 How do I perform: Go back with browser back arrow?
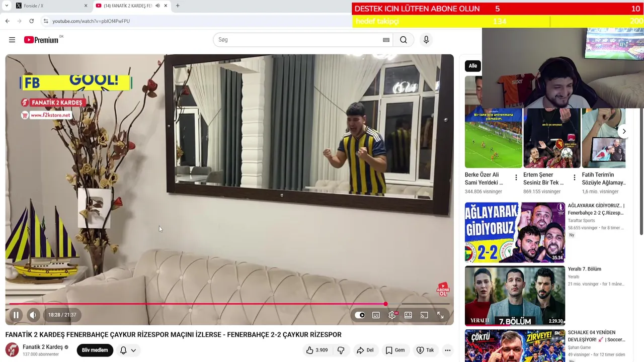coord(7,21)
